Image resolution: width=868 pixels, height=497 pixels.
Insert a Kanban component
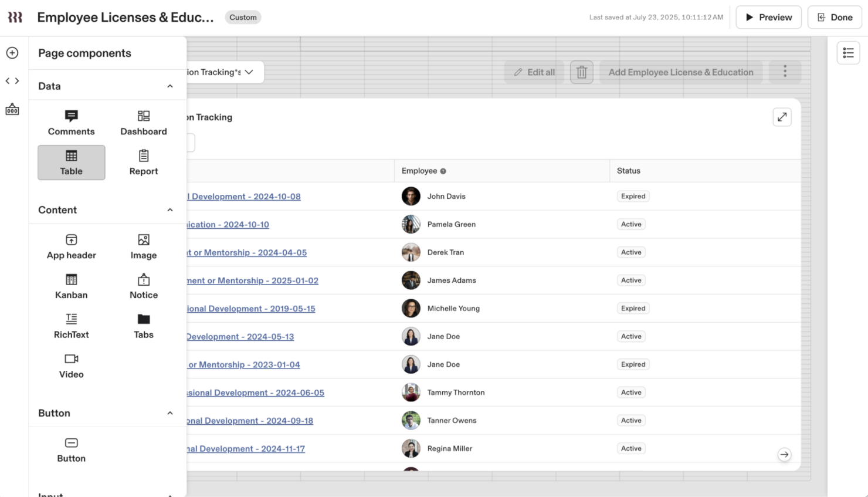pyautogui.click(x=71, y=286)
